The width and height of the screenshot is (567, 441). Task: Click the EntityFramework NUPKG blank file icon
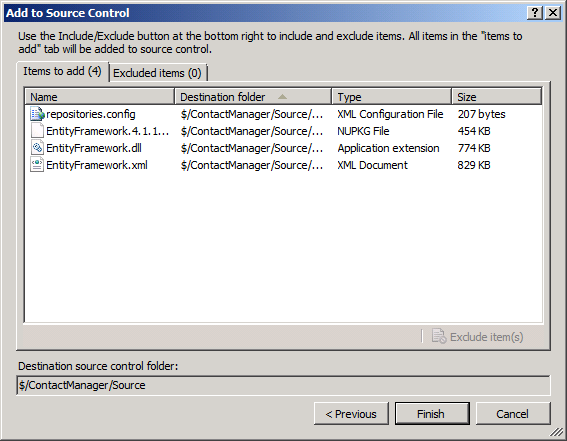click(37, 131)
